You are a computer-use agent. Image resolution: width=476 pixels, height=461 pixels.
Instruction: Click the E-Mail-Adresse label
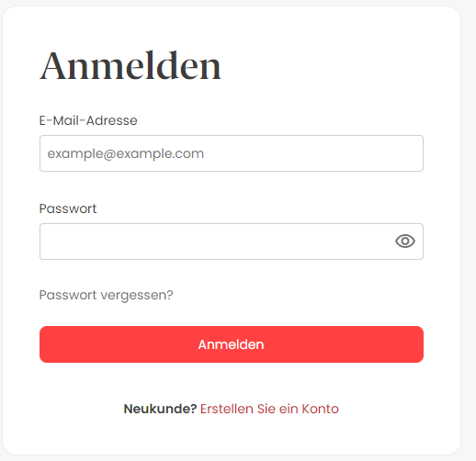[88, 120]
